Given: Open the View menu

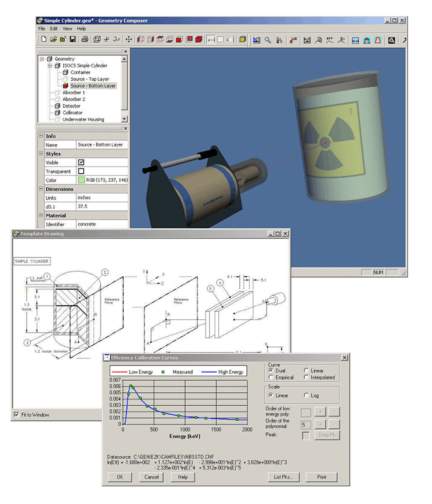Looking at the screenshot, I should [x=67, y=29].
